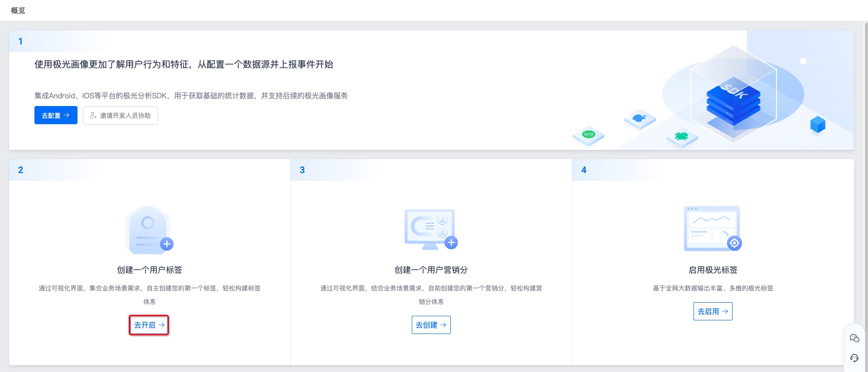This screenshot has height=372, width=868.
Task: Click heading 创建一个用户营销分
Action: [x=431, y=270]
